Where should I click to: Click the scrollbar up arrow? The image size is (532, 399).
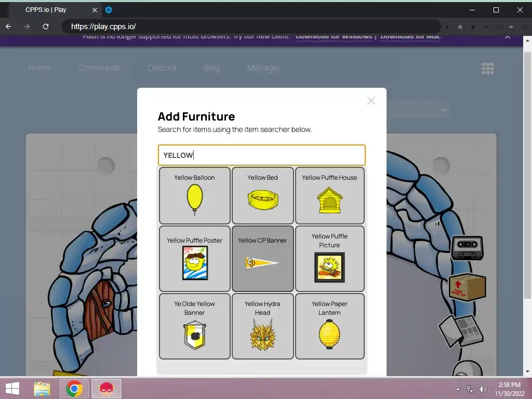(527, 41)
